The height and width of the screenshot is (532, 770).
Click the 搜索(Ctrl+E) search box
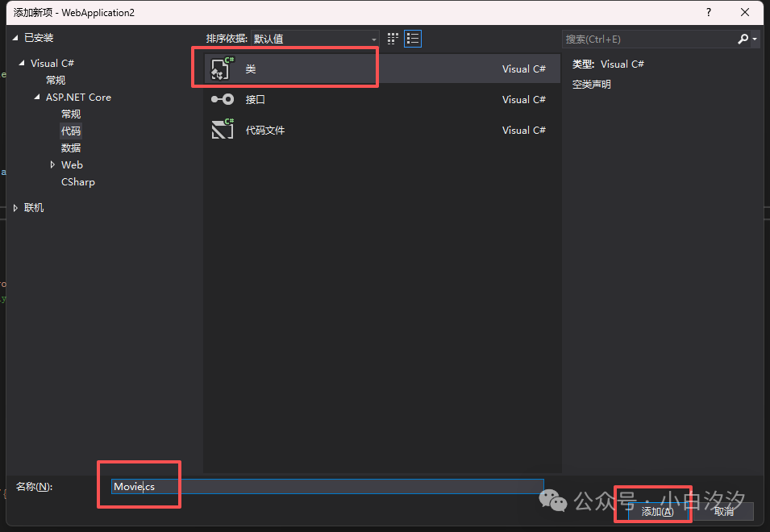(648, 39)
